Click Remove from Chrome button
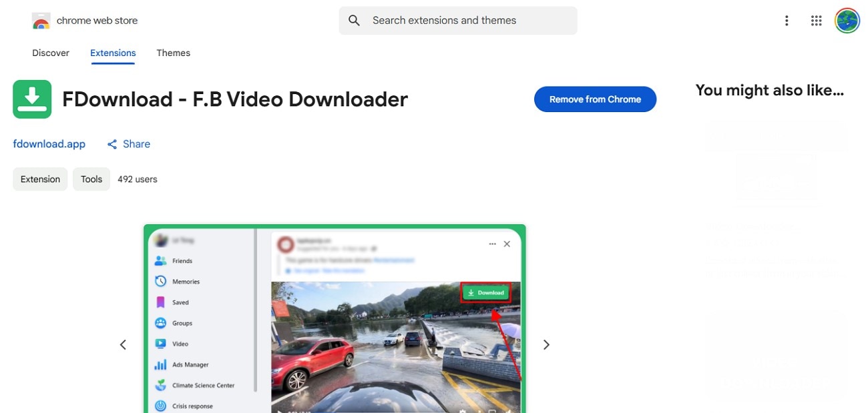 coord(595,99)
